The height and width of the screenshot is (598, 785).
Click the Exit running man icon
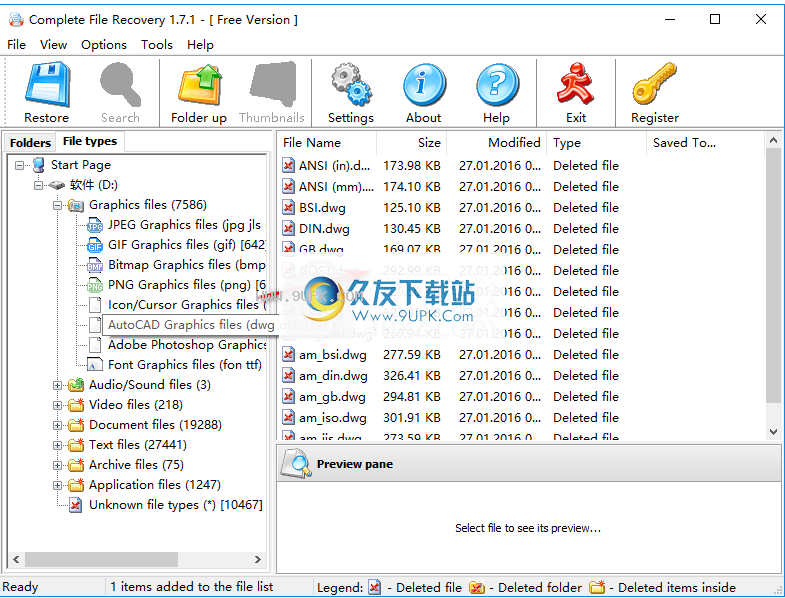[576, 83]
